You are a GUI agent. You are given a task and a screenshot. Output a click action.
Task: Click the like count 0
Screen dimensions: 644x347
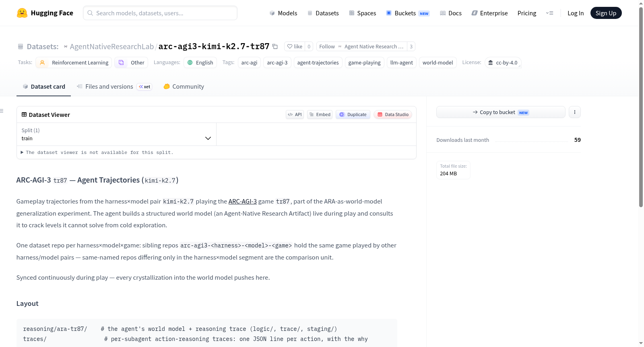(x=309, y=46)
